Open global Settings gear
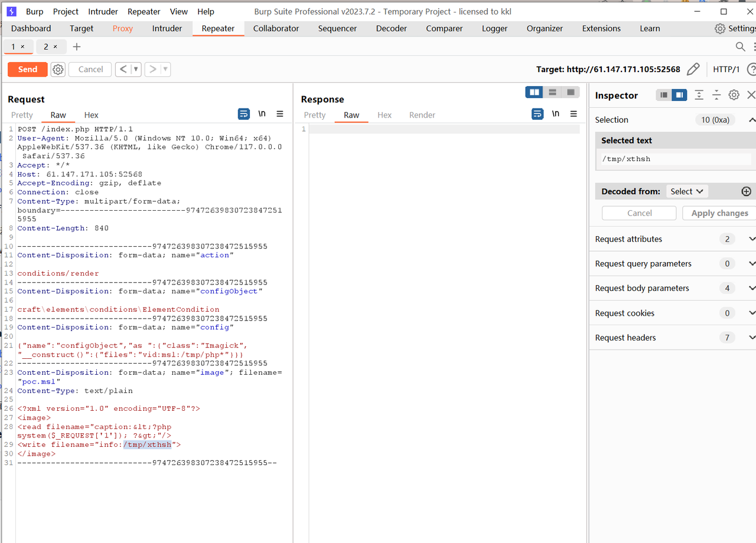 point(720,28)
